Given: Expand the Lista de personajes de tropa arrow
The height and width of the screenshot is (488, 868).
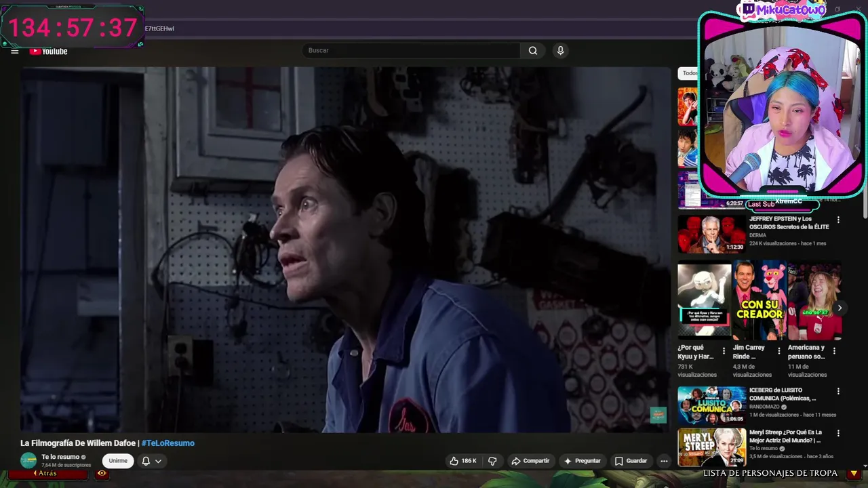Looking at the screenshot, I should 854,473.
